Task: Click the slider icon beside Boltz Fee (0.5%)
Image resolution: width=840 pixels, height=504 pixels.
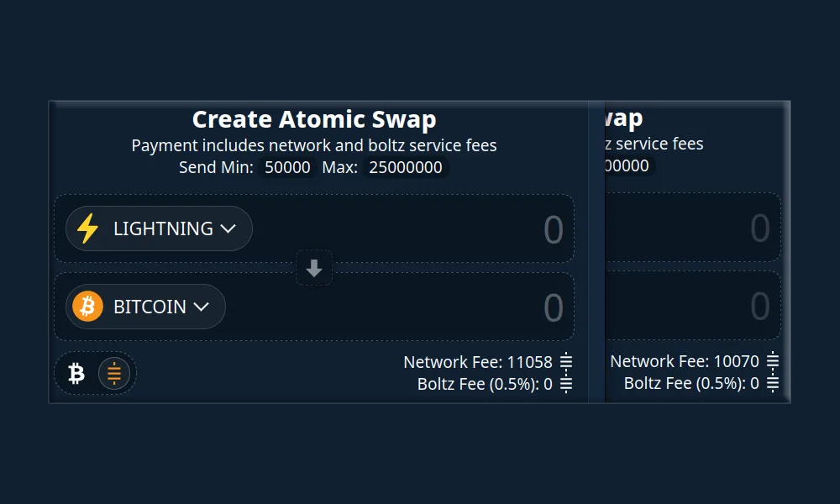Action: pos(567,384)
